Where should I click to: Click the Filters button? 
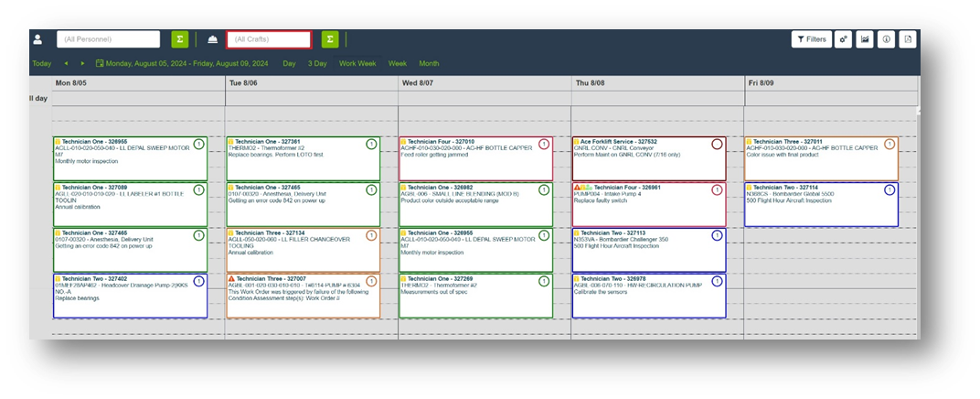[x=810, y=39]
